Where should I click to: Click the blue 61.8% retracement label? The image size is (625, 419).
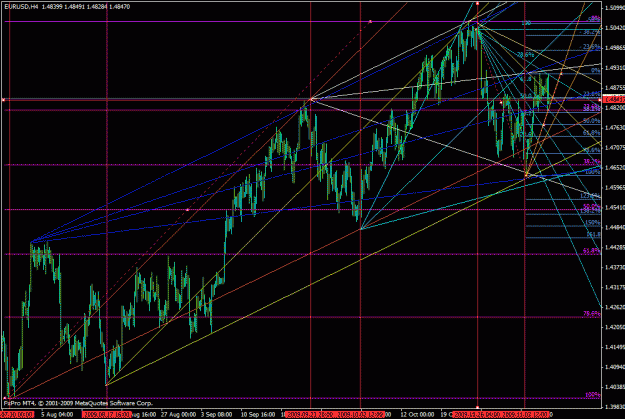592,133
